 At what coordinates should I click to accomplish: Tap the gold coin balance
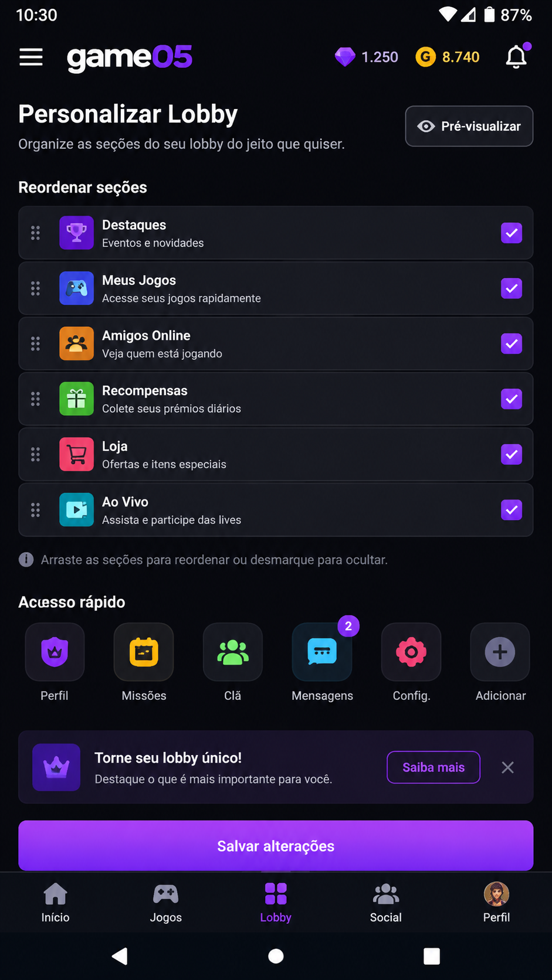[x=448, y=57]
